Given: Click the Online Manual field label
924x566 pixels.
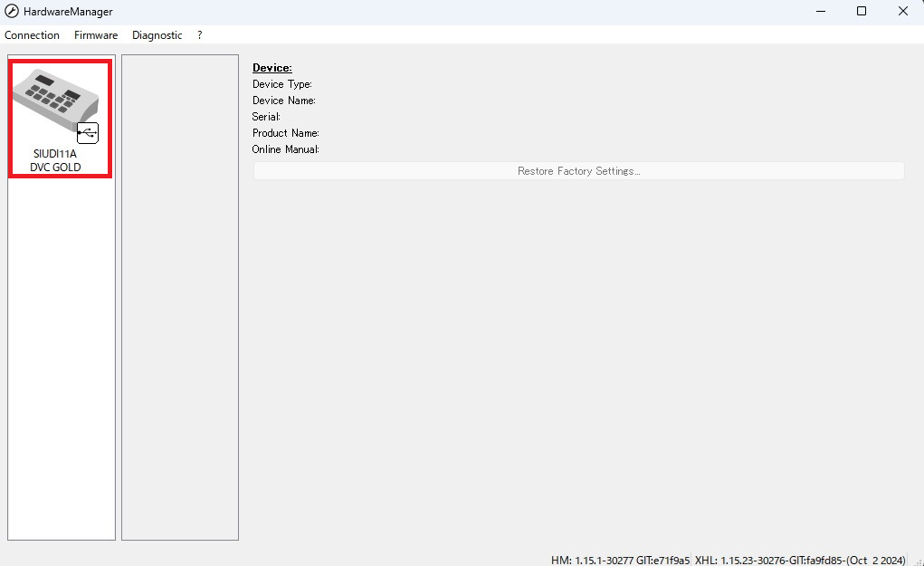Looking at the screenshot, I should pyautogui.click(x=285, y=149).
